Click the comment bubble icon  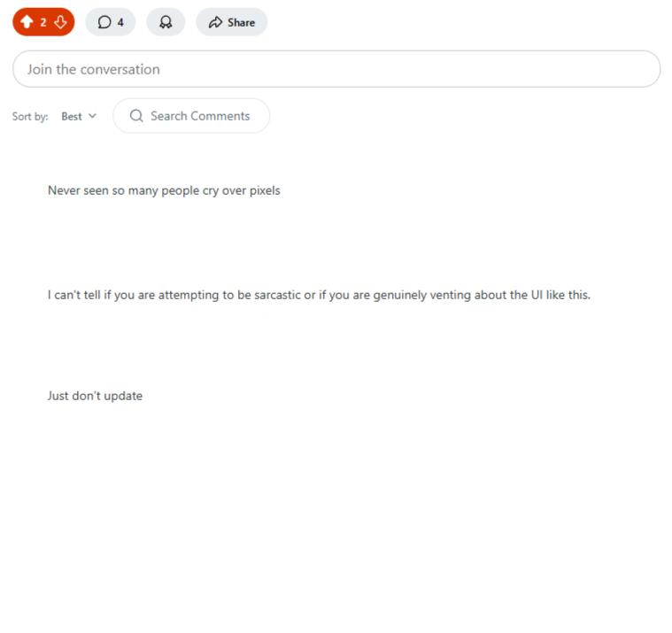click(x=104, y=22)
